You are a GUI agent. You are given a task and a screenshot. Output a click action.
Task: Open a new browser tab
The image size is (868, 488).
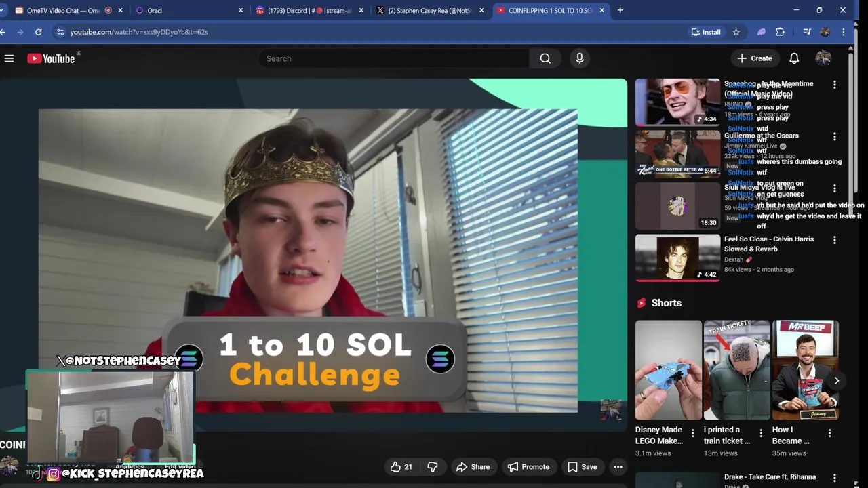pyautogui.click(x=620, y=10)
